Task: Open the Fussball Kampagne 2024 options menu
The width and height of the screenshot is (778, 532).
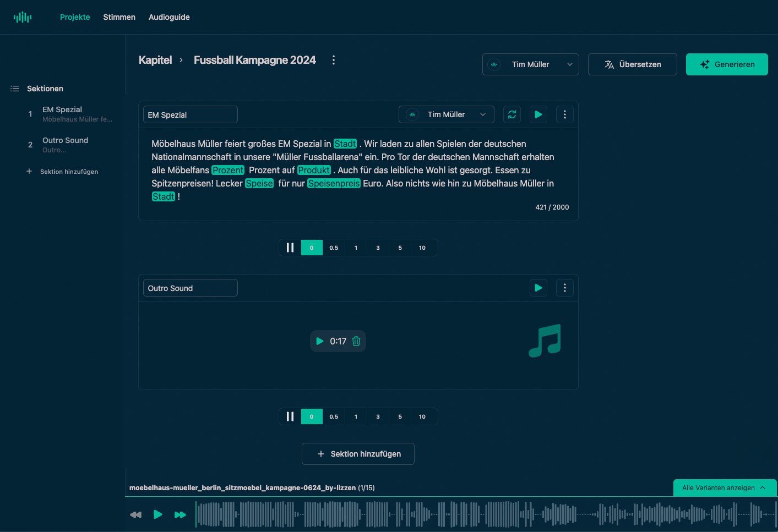Action: coord(333,60)
